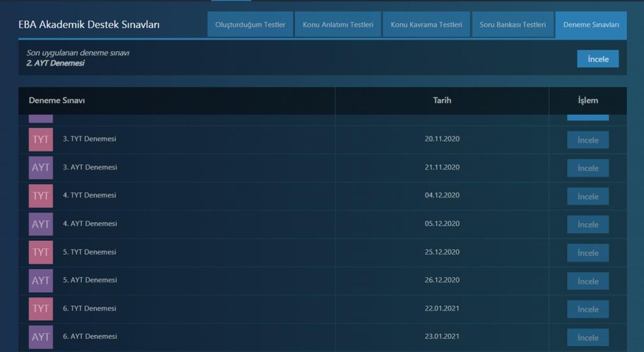This screenshot has width=644, height=352.
Task: Click the date 05.12.2020
Action: click(x=442, y=224)
